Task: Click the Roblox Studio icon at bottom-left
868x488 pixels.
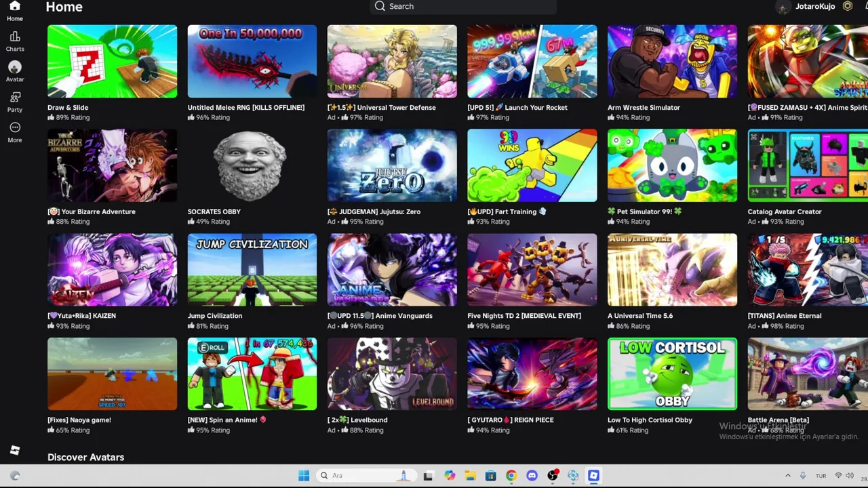Action: [15, 451]
